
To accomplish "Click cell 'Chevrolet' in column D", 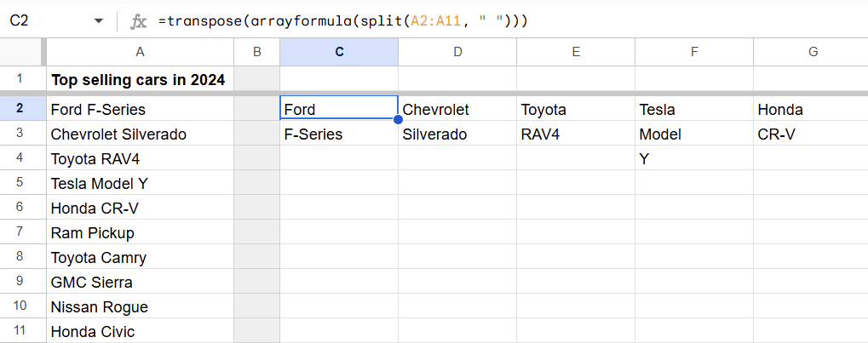I will (457, 108).
